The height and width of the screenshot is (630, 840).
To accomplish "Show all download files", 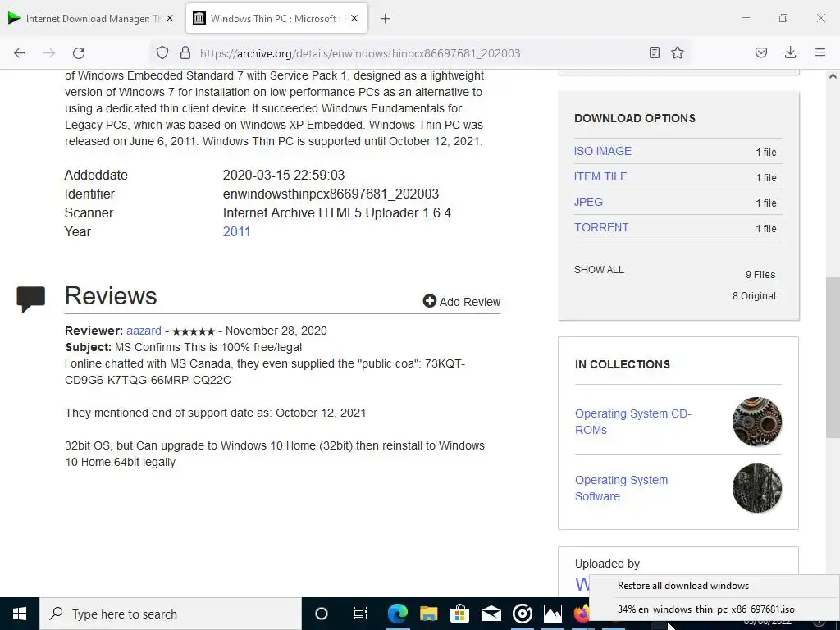I will 599,269.
